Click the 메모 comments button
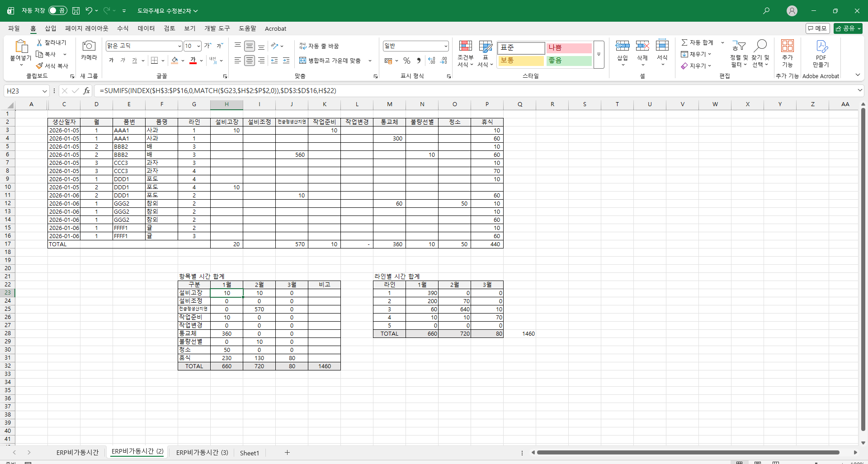868x464 pixels. coord(817,28)
